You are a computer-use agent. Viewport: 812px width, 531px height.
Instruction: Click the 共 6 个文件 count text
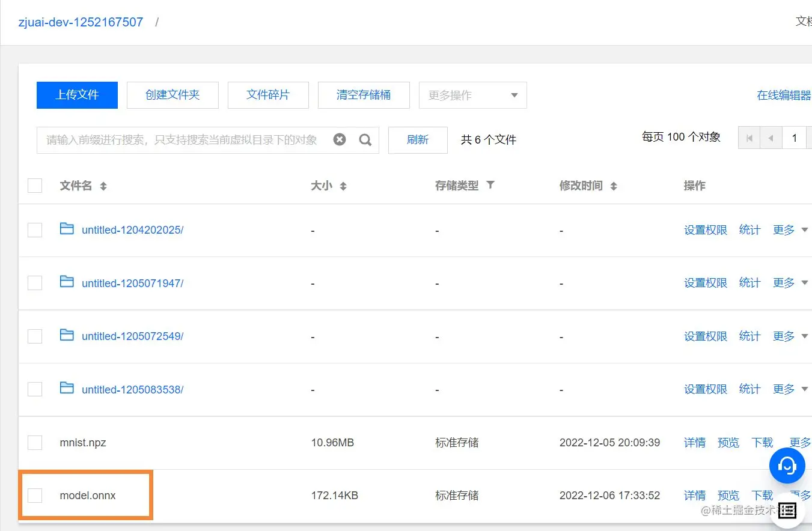tap(489, 140)
